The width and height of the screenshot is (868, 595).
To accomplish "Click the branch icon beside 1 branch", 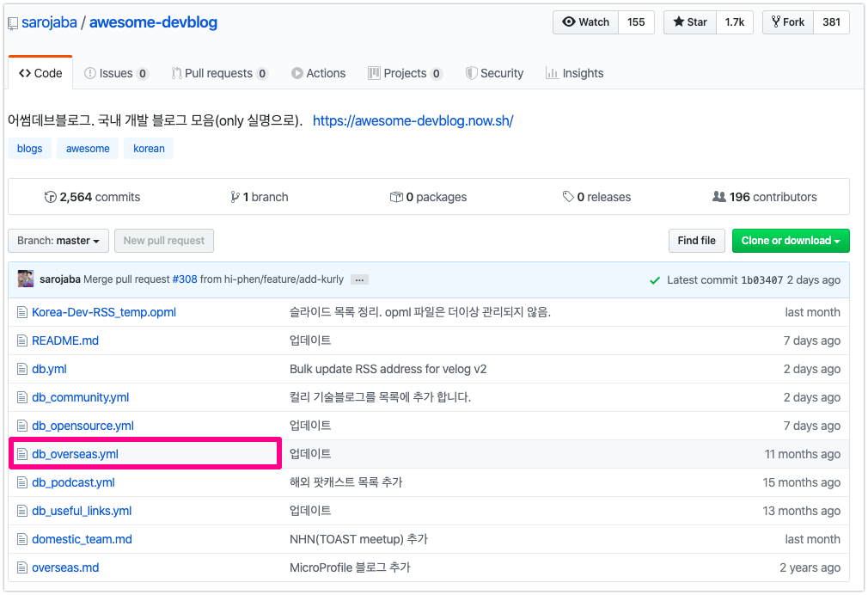I will [235, 197].
